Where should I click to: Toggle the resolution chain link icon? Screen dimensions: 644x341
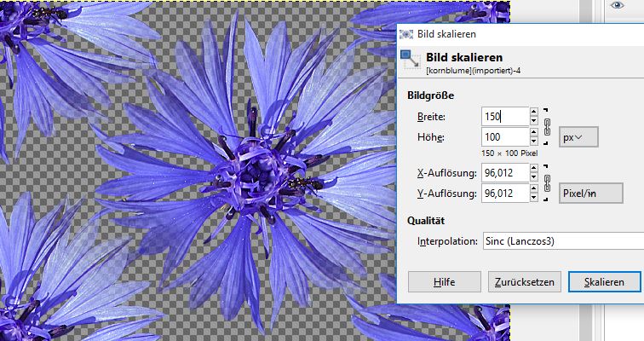point(547,182)
